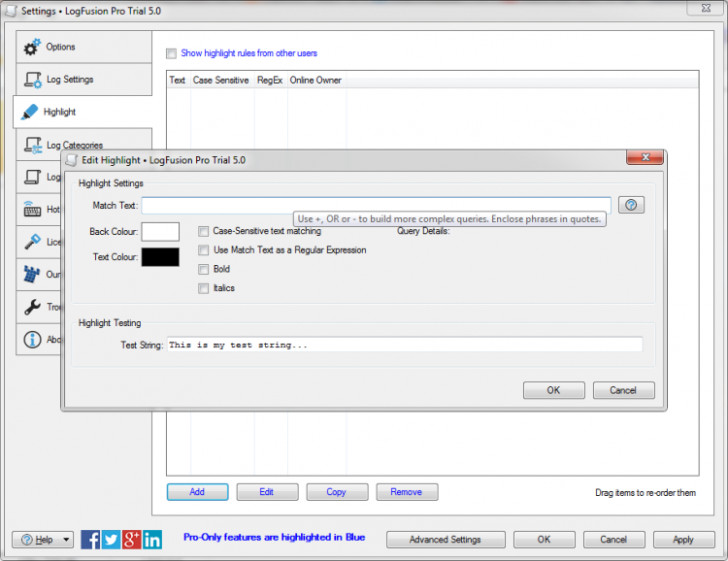The height and width of the screenshot is (561, 728).
Task: Click the 'Query Details:' label
Action: point(423,231)
